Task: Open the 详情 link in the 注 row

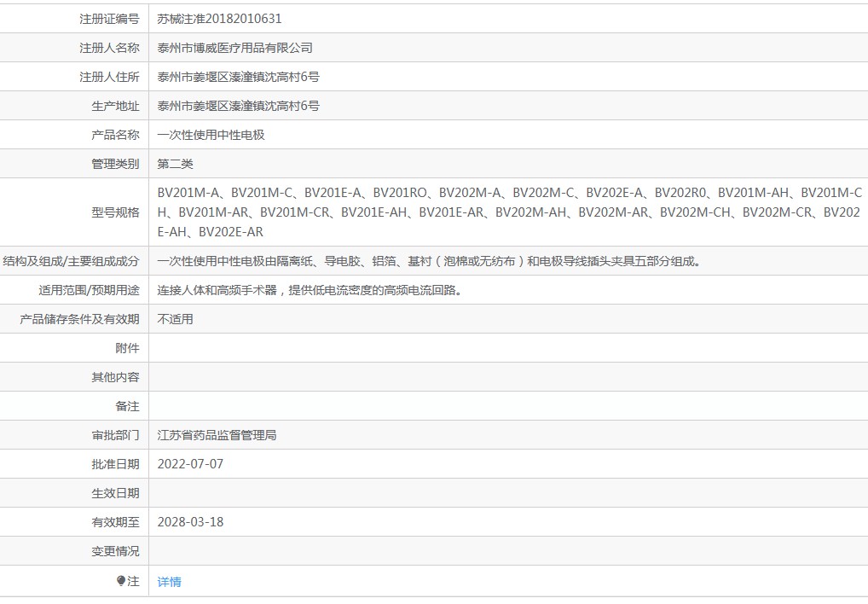Action: point(170,582)
